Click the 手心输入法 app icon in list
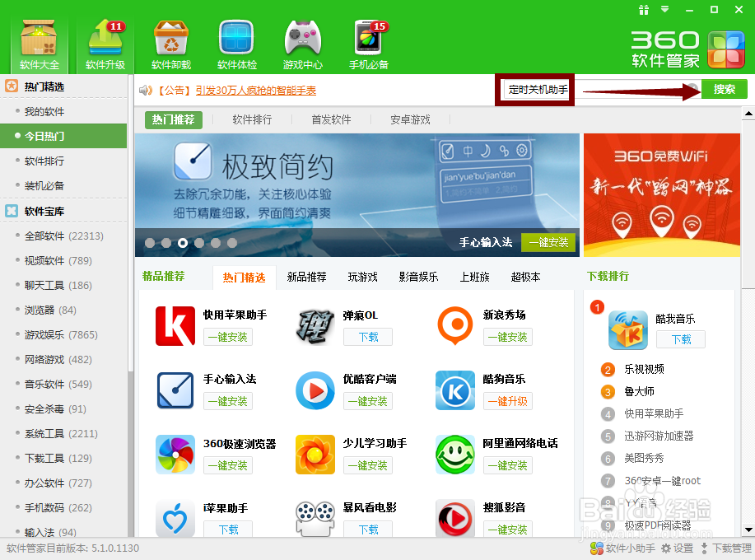The image size is (755, 560). tap(175, 390)
